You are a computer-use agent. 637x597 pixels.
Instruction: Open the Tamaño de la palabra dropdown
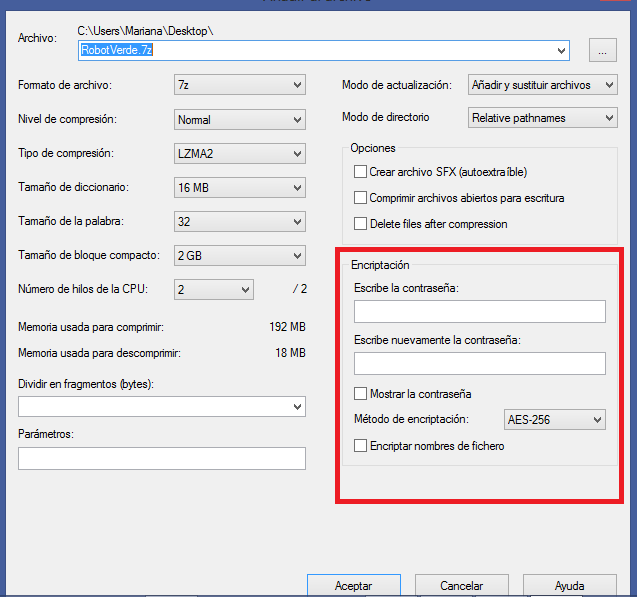pos(240,222)
